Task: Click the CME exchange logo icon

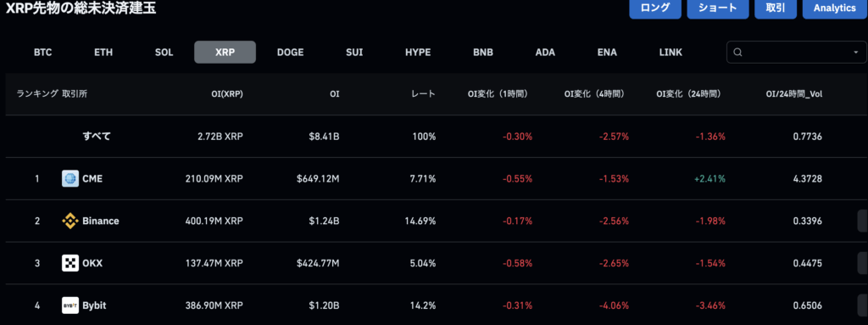Action: [x=70, y=178]
